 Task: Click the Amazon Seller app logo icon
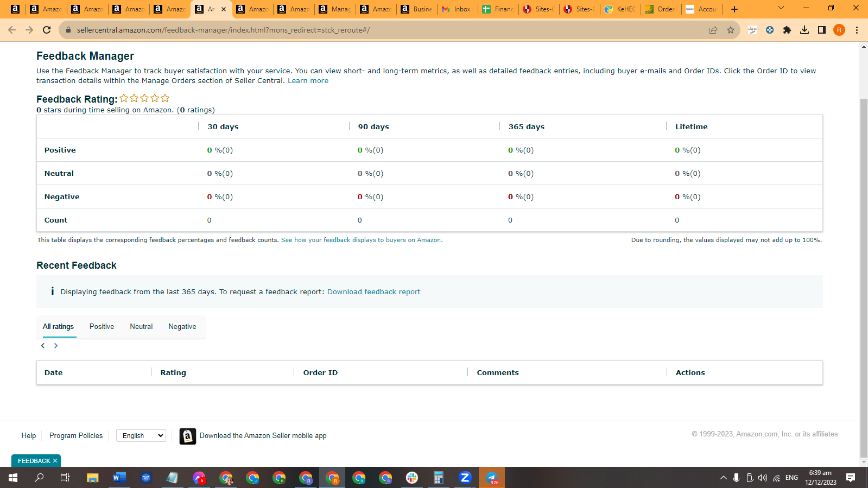(x=188, y=436)
